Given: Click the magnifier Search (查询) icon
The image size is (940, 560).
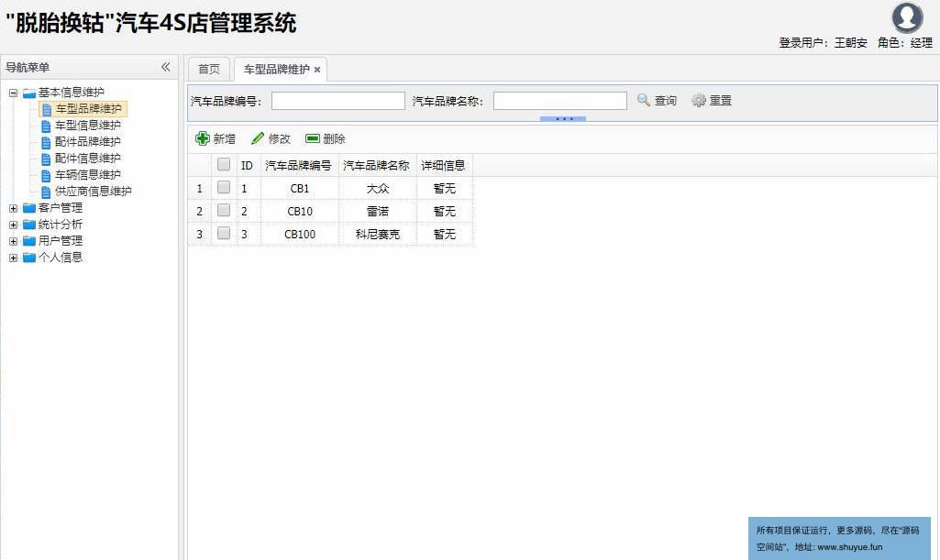Looking at the screenshot, I should pos(644,100).
